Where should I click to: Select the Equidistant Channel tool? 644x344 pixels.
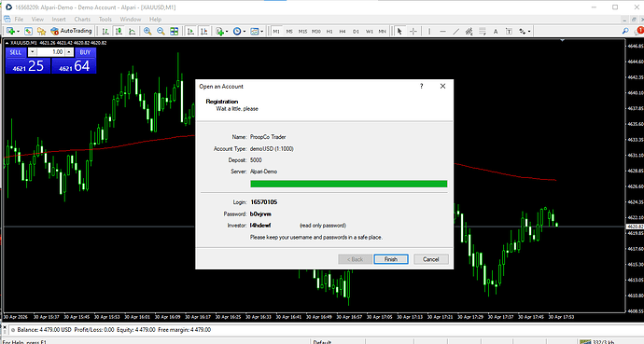click(x=469, y=31)
